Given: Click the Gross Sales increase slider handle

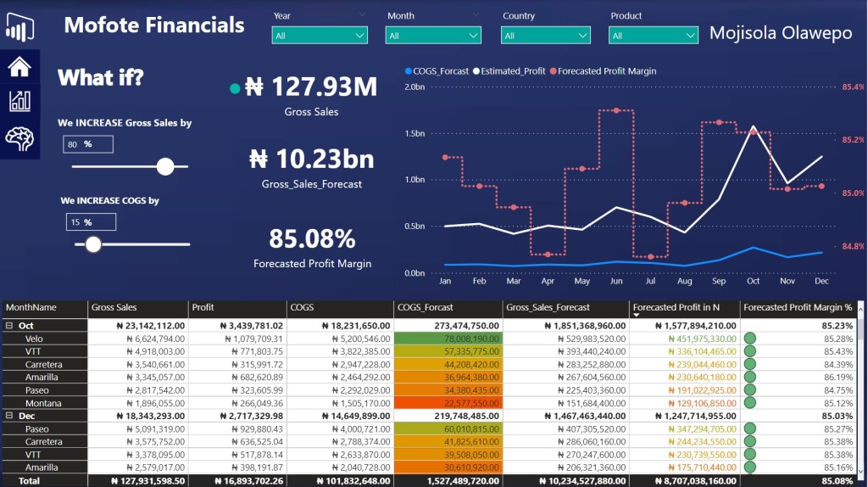Looking at the screenshot, I should point(165,166).
